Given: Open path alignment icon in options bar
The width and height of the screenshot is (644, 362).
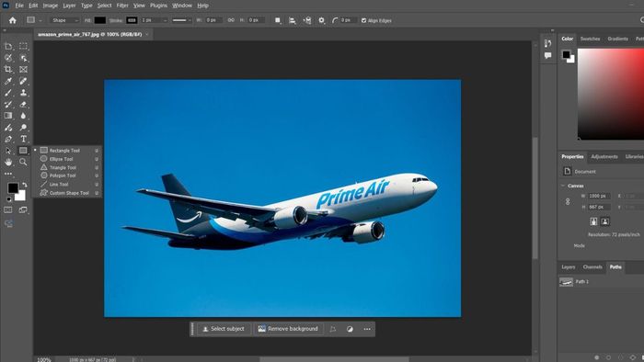Looking at the screenshot, I should [292, 20].
